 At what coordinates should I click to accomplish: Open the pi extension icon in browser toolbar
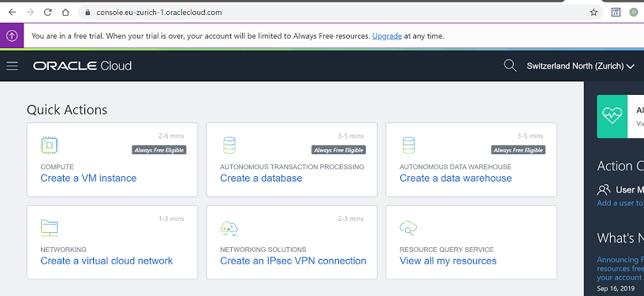coord(616,13)
